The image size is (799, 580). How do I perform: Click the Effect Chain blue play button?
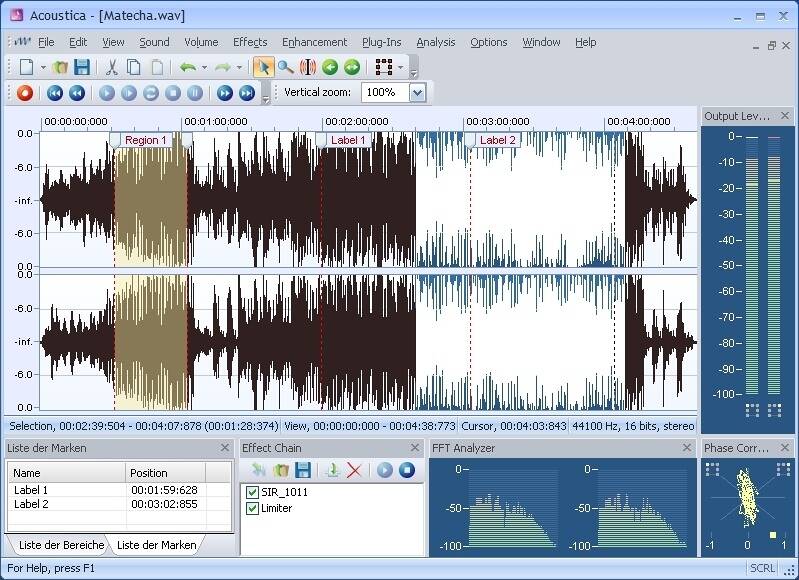385,470
